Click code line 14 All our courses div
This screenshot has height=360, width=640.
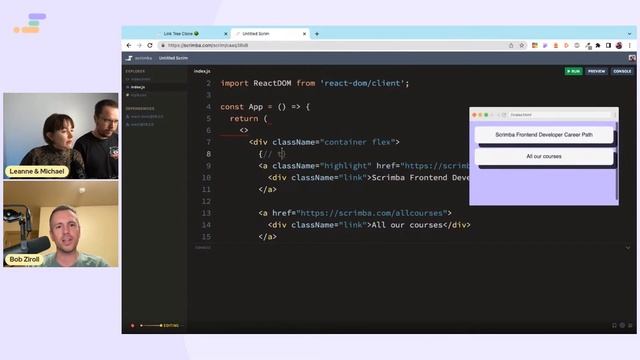[369, 225]
